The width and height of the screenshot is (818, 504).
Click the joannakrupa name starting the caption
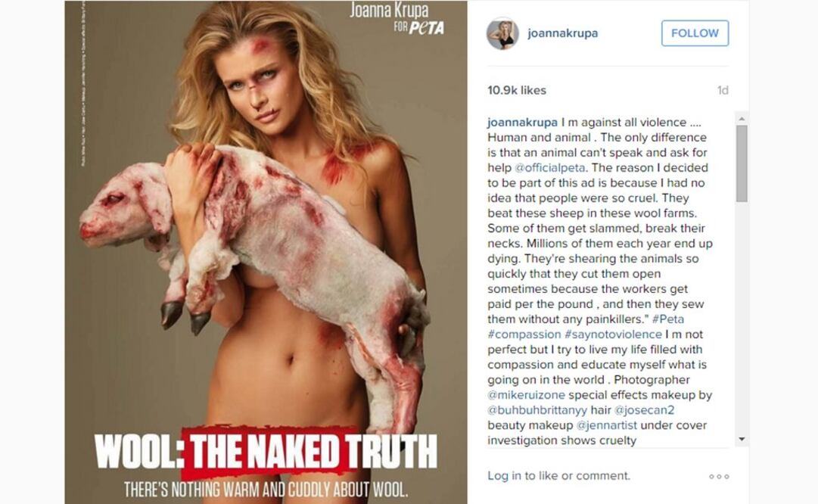[522, 123]
